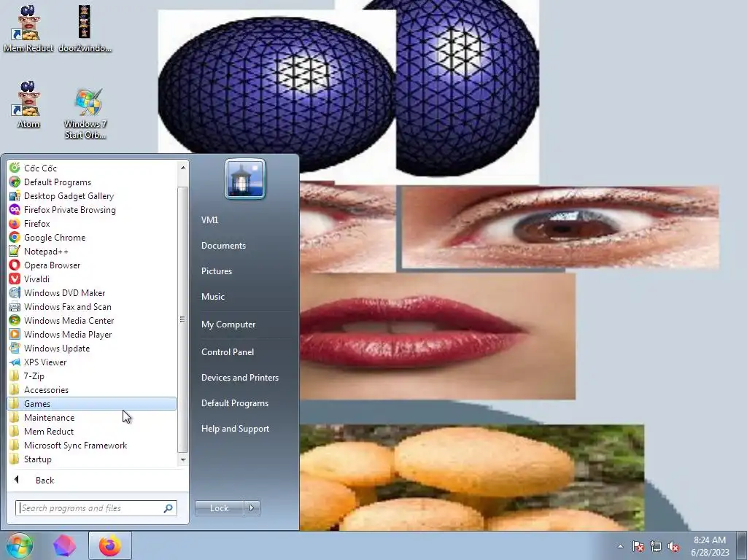Click the programs list scrollbar thumb
Image resolution: width=747 pixels, height=560 pixels.
click(x=182, y=319)
